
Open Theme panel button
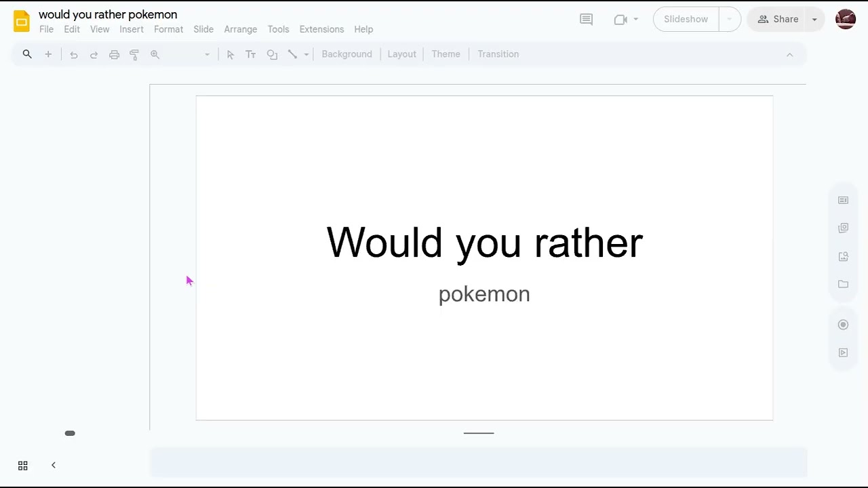point(446,54)
